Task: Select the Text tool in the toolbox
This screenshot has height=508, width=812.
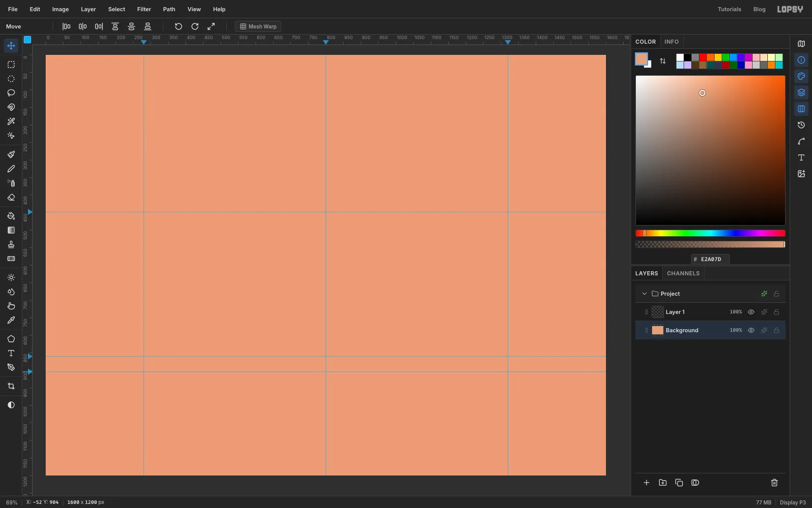Action: 11,353
